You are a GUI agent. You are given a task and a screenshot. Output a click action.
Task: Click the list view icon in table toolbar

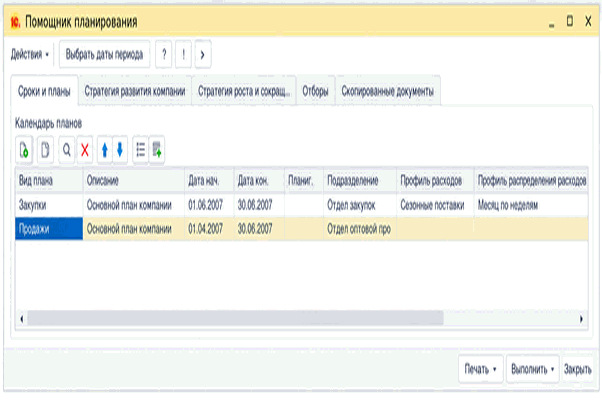141,149
